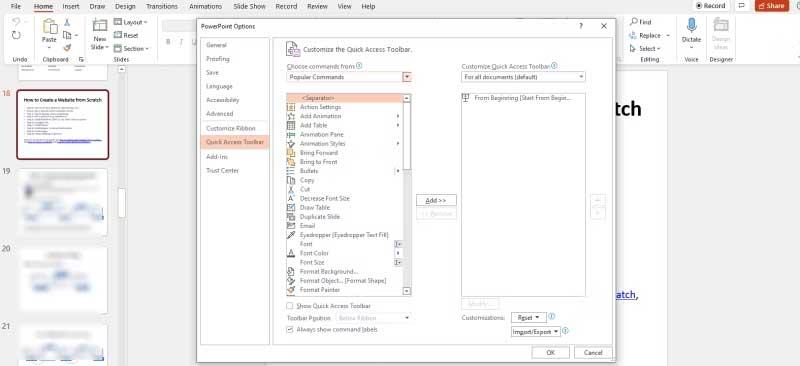Open the Transitions ribbon tab
The width and height of the screenshot is (800, 366).
pyautogui.click(x=162, y=6)
